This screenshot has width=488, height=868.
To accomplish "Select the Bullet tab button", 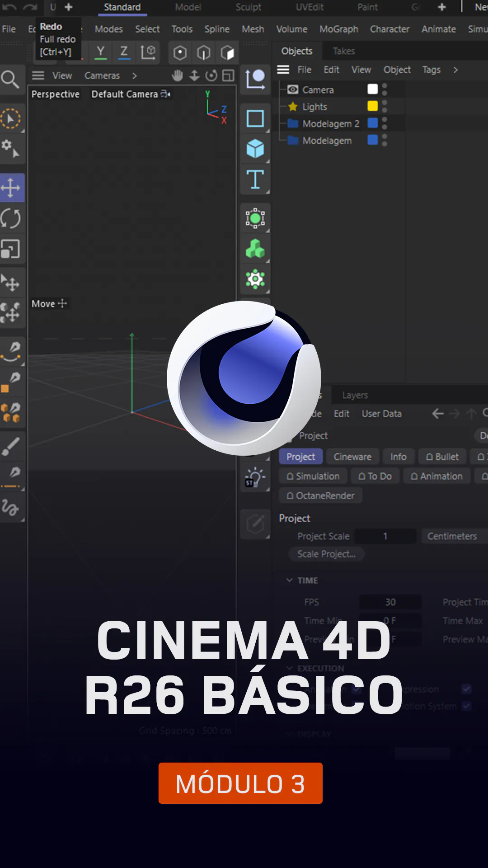I will tap(442, 457).
